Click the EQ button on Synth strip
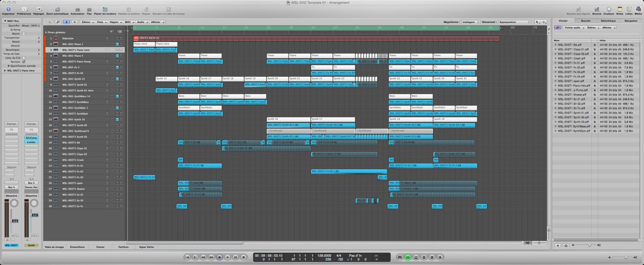Viewport: 644px width, 265px height. pyautogui.click(x=31, y=129)
